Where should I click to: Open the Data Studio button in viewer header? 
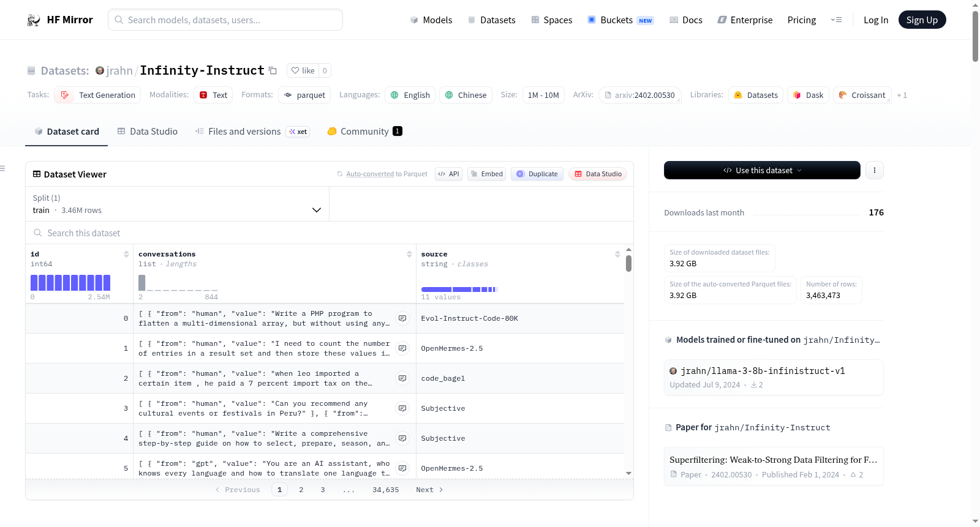tap(598, 174)
